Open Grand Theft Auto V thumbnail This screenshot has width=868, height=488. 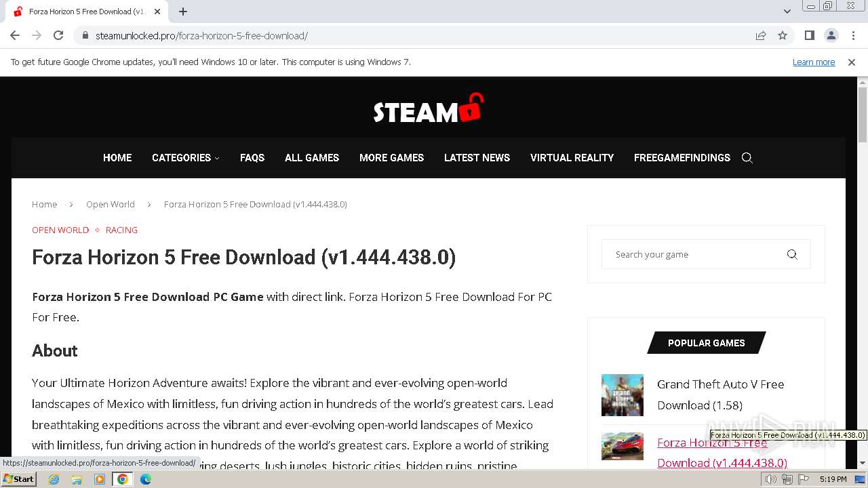(623, 395)
